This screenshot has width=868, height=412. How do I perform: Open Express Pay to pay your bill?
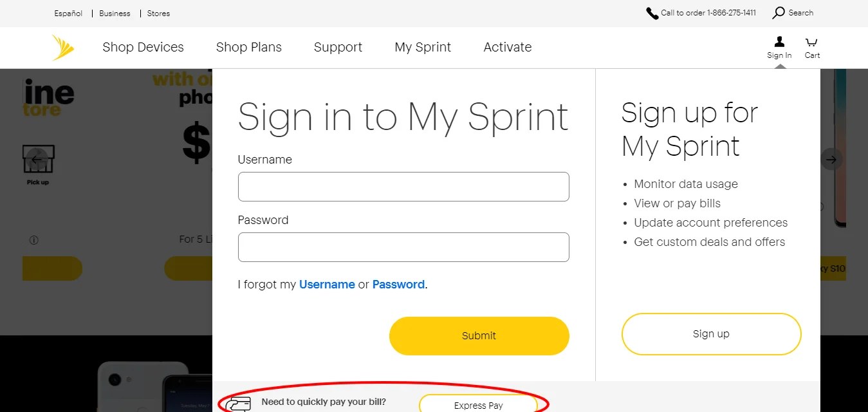point(478,405)
